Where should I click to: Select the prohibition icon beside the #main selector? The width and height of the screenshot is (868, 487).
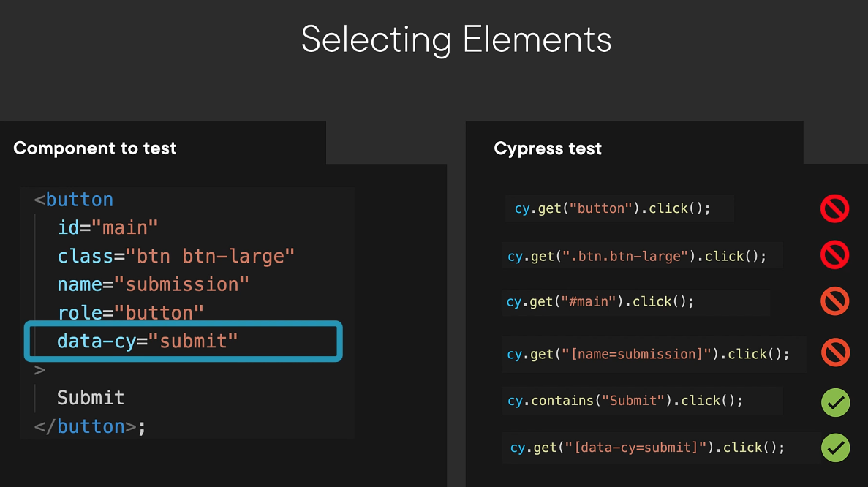tap(834, 301)
